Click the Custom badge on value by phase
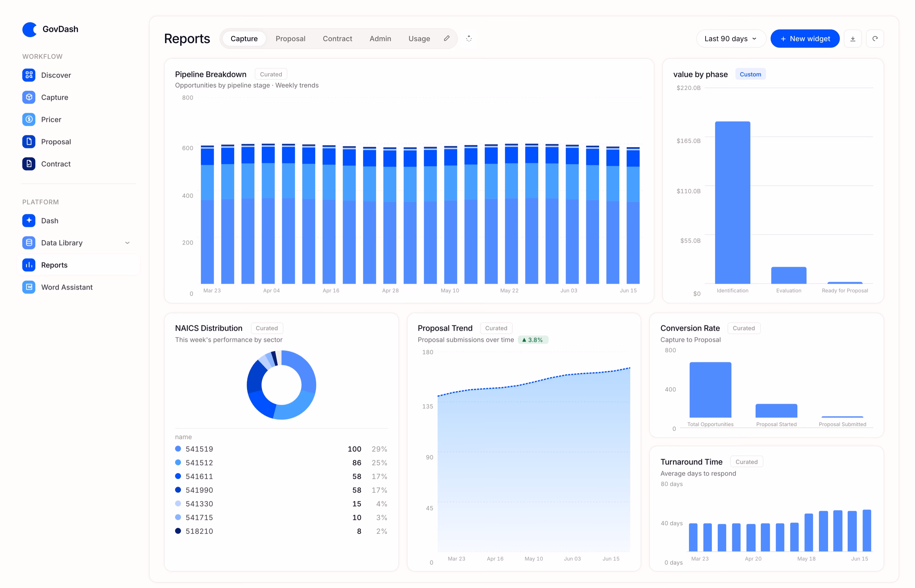Image resolution: width=915 pixels, height=588 pixels. (750, 75)
